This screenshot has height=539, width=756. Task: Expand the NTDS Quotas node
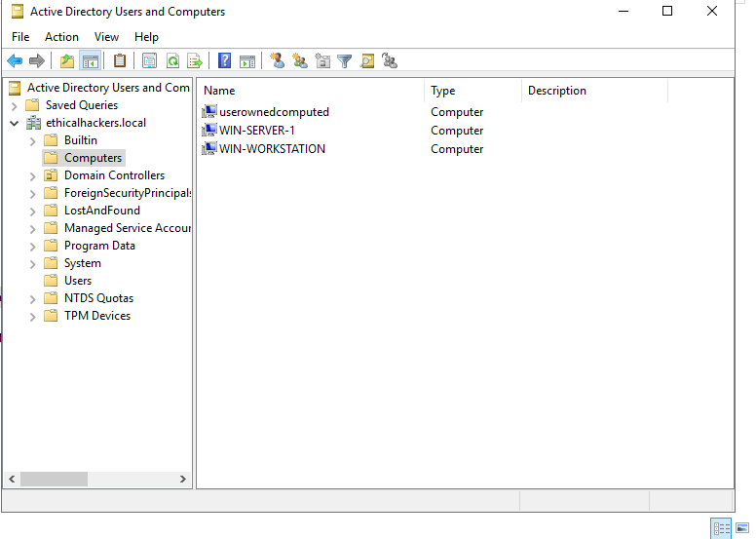pos(32,299)
